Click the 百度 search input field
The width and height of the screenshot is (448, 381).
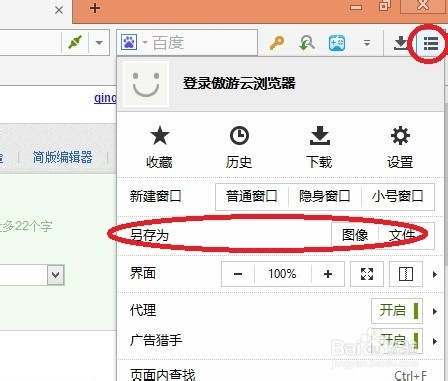[x=203, y=43]
